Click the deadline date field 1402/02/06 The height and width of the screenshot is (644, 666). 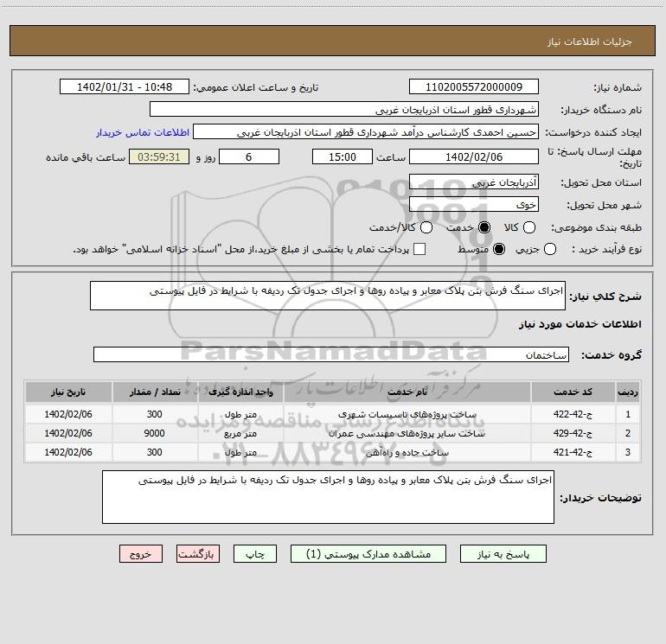(x=474, y=156)
